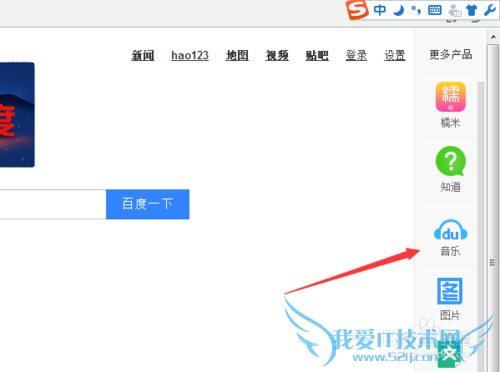
Task: Click the 图片 text label
Action: point(450,315)
